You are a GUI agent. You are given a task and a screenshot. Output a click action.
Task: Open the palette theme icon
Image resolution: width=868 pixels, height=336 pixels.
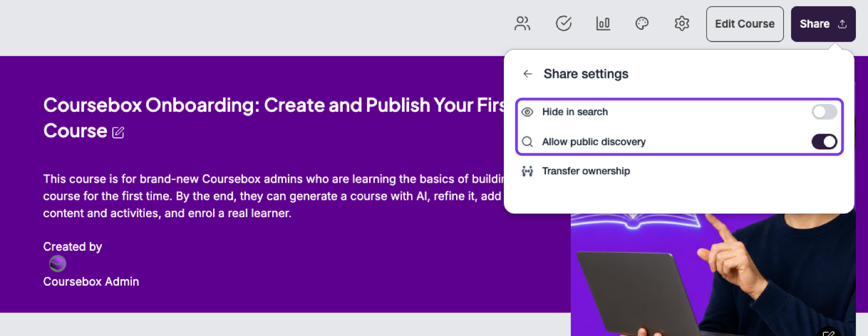point(642,24)
